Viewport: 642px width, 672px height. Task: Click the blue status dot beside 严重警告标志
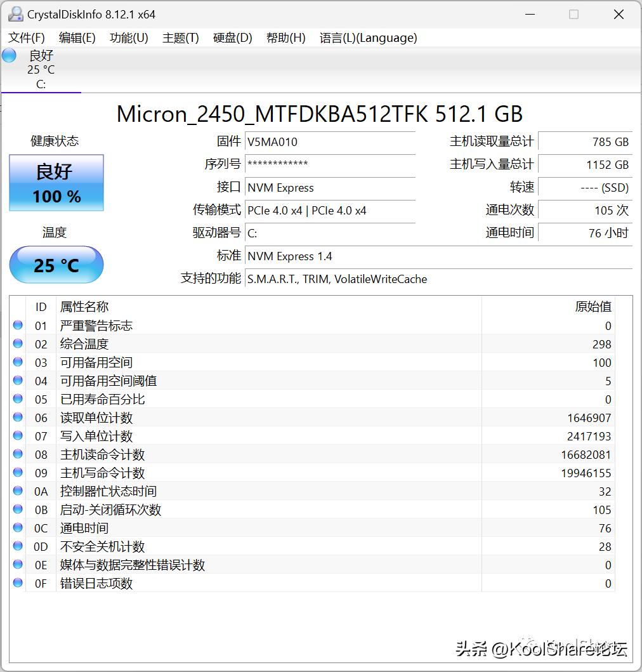(x=17, y=326)
